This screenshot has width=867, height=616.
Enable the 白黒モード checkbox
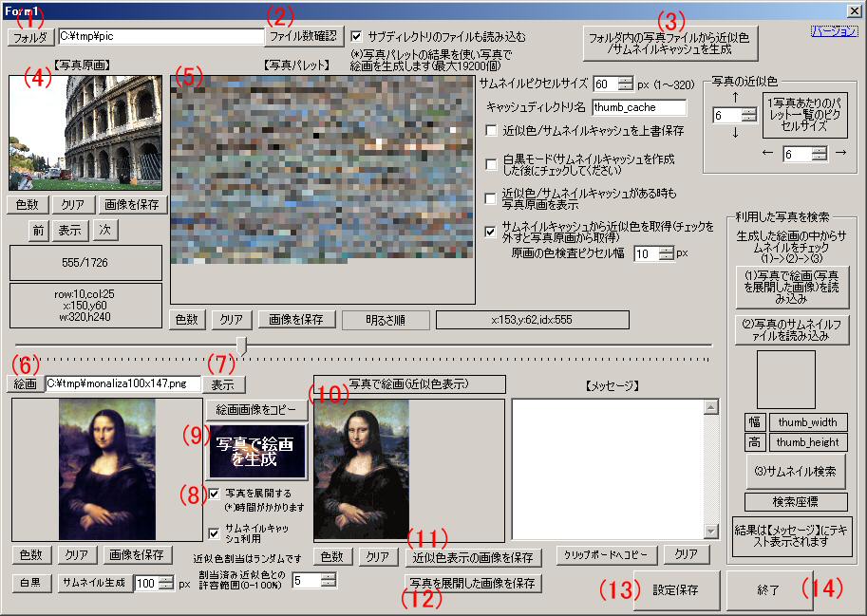click(x=492, y=163)
